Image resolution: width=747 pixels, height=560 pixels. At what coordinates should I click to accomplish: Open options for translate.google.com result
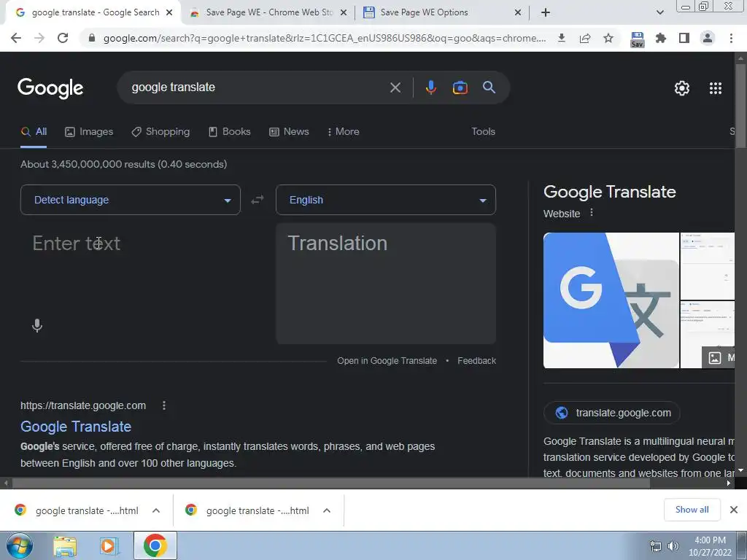(x=164, y=405)
